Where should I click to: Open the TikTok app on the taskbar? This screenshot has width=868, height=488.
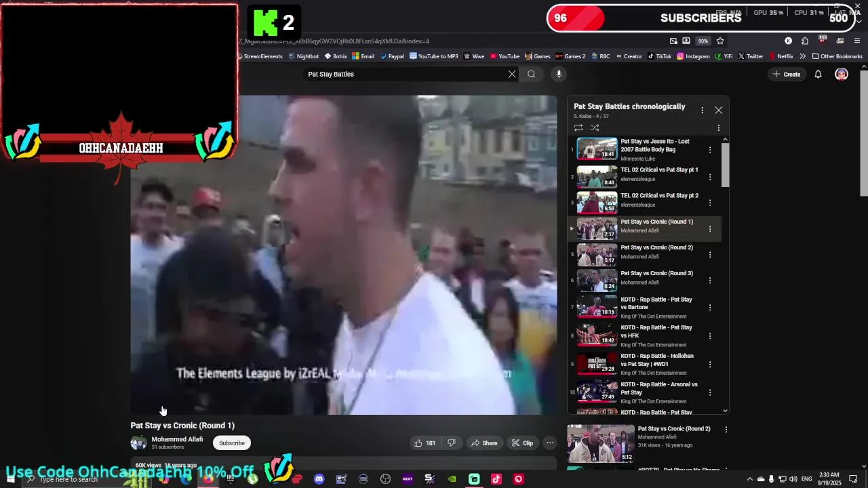[x=496, y=479]
